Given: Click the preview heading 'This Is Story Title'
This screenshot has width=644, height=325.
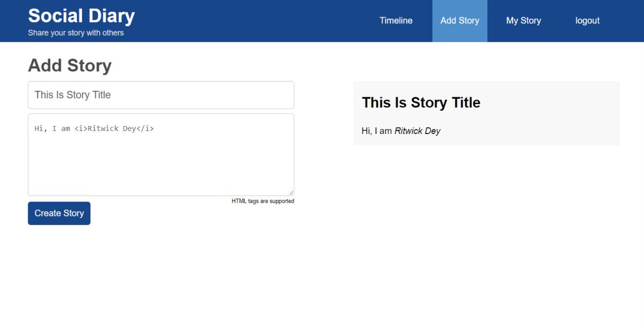Looking at the screenshot, I should pyautogui.click(x=421, y=102).
